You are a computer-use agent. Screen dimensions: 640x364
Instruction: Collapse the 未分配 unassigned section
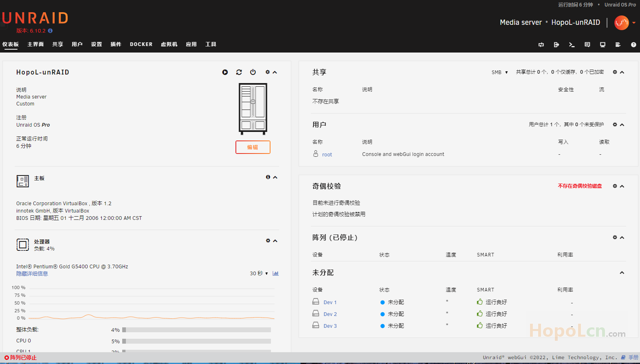click(x=622, y=273)
